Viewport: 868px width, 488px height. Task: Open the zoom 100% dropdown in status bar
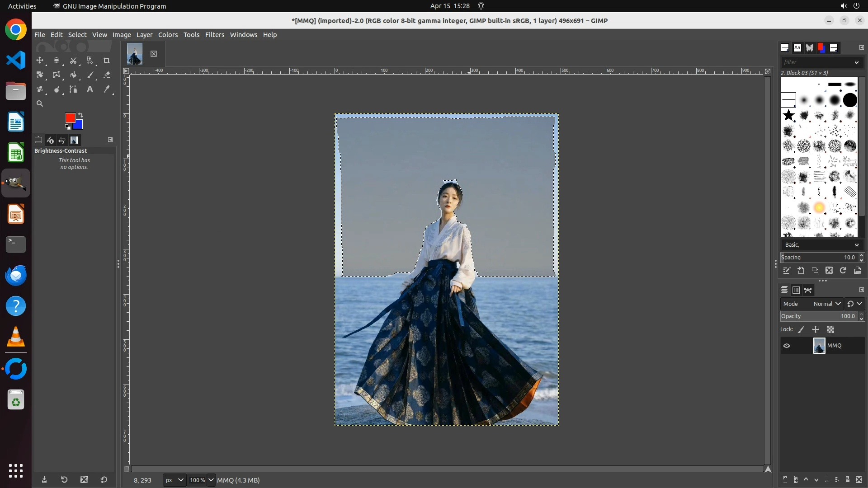tap(211, 480)
